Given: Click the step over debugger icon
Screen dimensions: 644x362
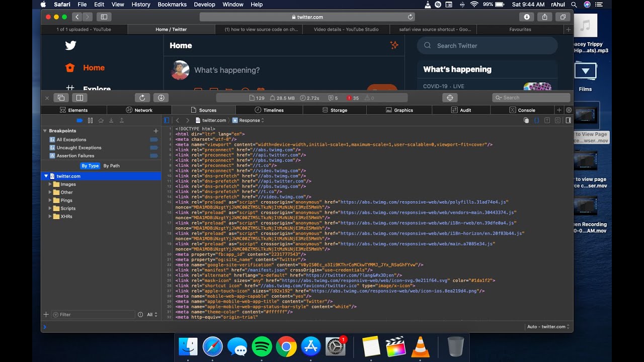Looking at the screenshot, I should point(101,121).
